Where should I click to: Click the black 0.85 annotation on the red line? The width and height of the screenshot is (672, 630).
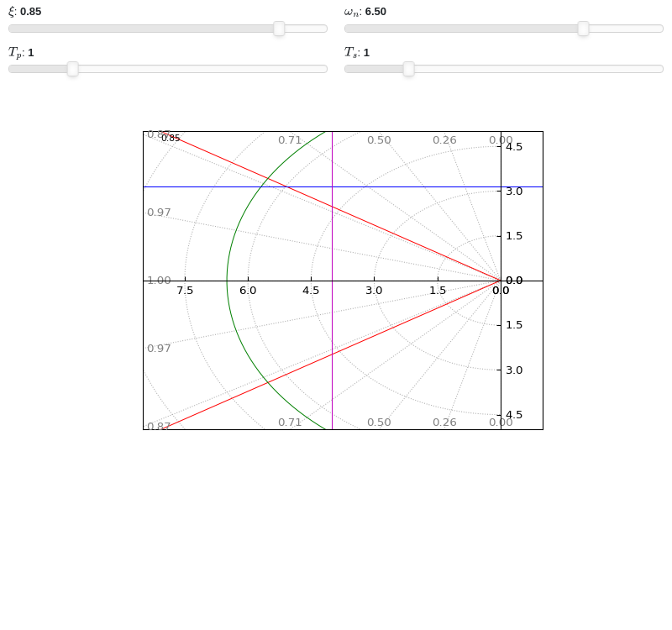(171, 138)
